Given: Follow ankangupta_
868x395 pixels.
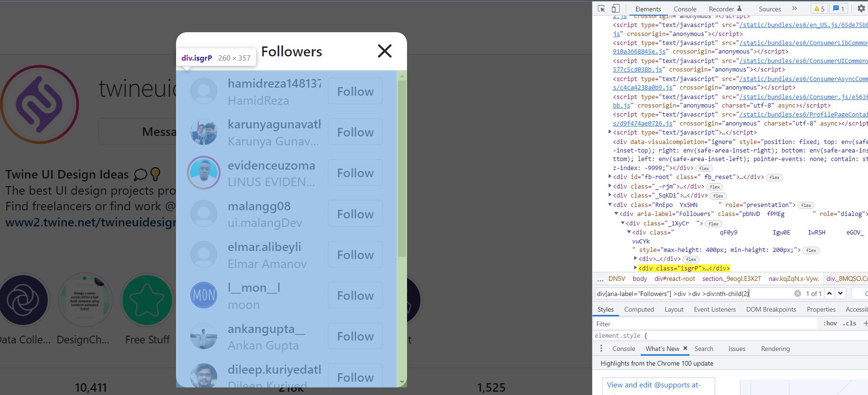Looking at the screenshot, I should click(x=355, y=336).
